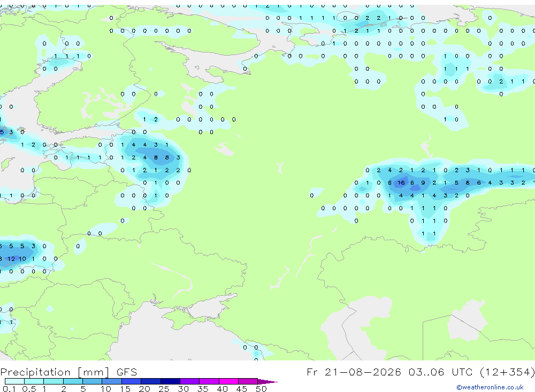Image resolution: width=535 pixels, height=392 pixels.
Task: Click the '03..06 UTC' time range text
Action: (x=441, y=372)
